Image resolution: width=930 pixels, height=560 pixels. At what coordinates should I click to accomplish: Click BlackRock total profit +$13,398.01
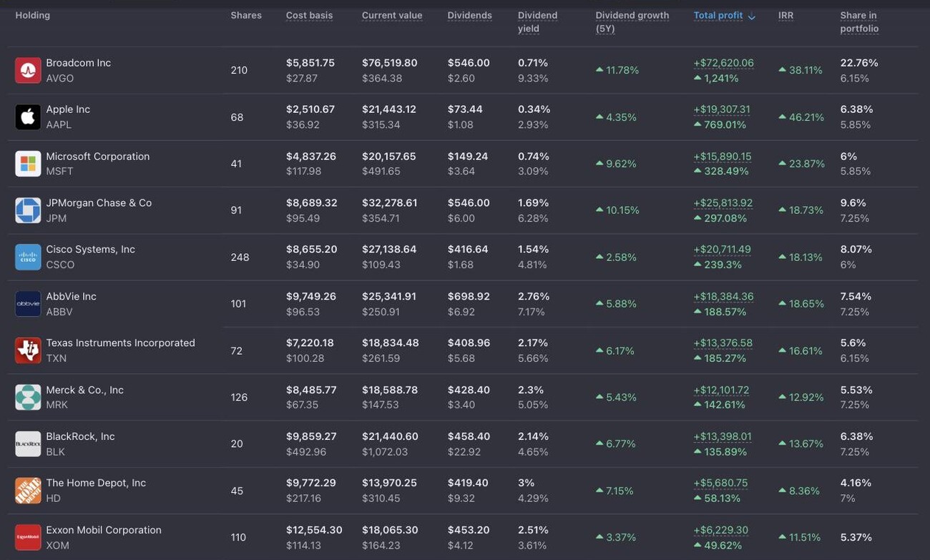coord(723,437)
